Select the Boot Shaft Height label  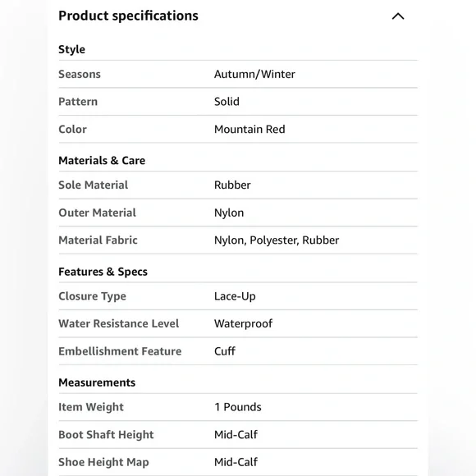tap(106, 435)
